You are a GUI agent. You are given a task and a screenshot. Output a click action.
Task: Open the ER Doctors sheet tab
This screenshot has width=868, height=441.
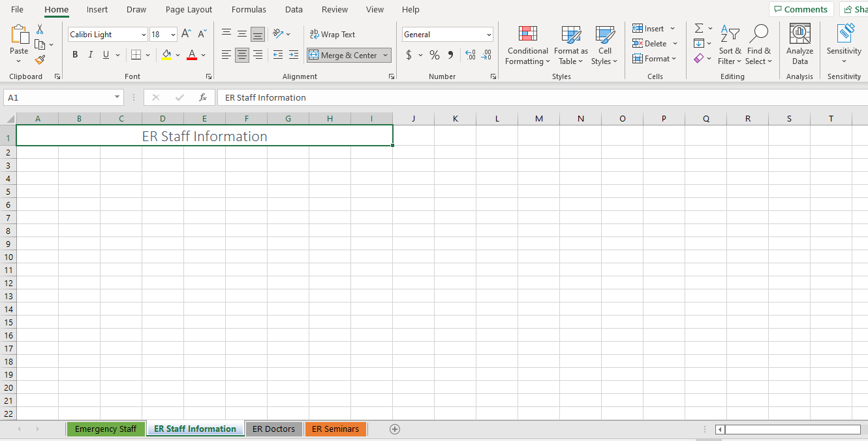click(x=273, y=429)
